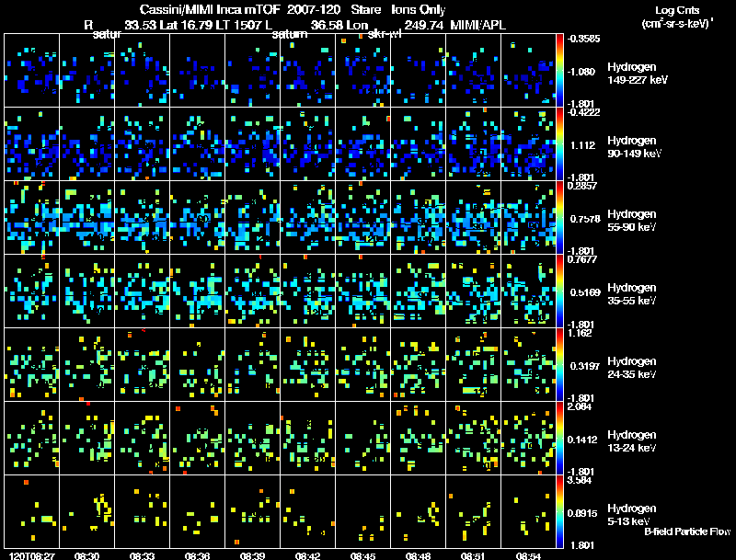
Task: Click the 'Log Cnts' colorbar heading
Action: 677,10
